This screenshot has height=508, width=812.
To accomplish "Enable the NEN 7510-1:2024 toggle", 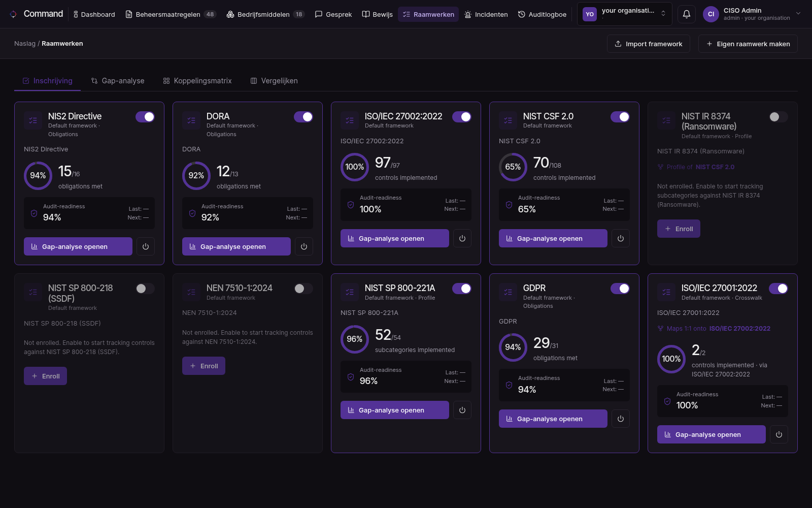I will tap(303, 289).
